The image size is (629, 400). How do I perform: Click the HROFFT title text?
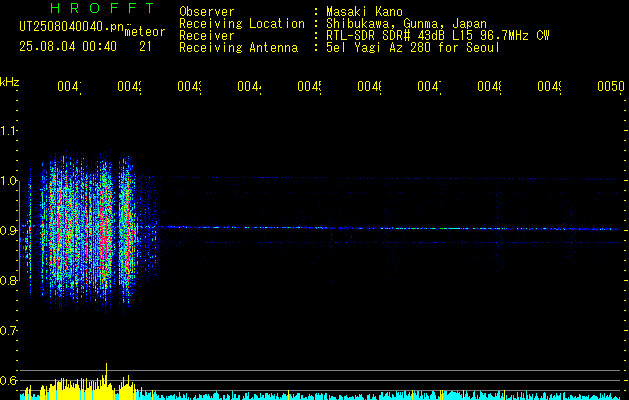coord(103,8)
